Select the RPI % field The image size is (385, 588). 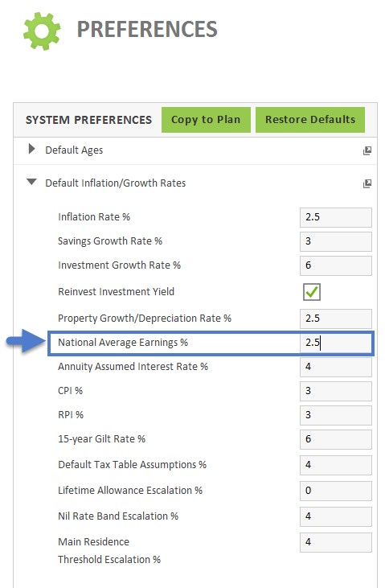click(x=335, y=415)
